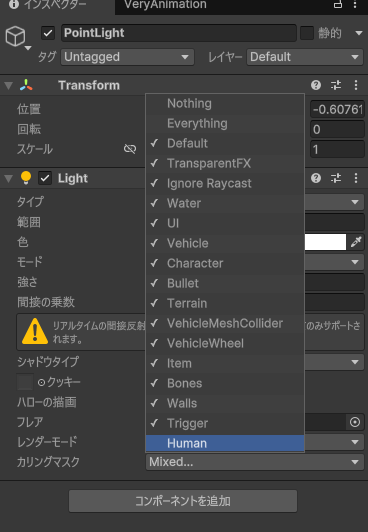
Task: Collapse the Transform component foldout
Action: tap(8, 86)
